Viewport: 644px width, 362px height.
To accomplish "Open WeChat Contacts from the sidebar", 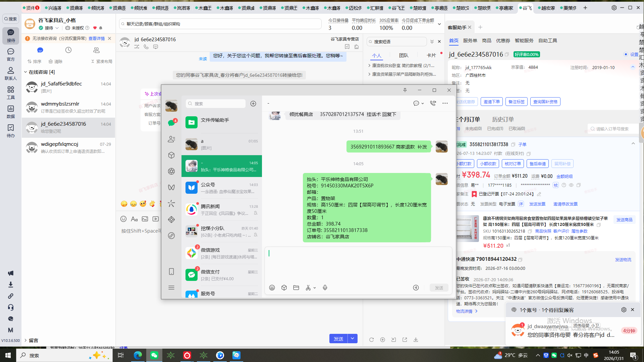I will [x=171, y=139].
